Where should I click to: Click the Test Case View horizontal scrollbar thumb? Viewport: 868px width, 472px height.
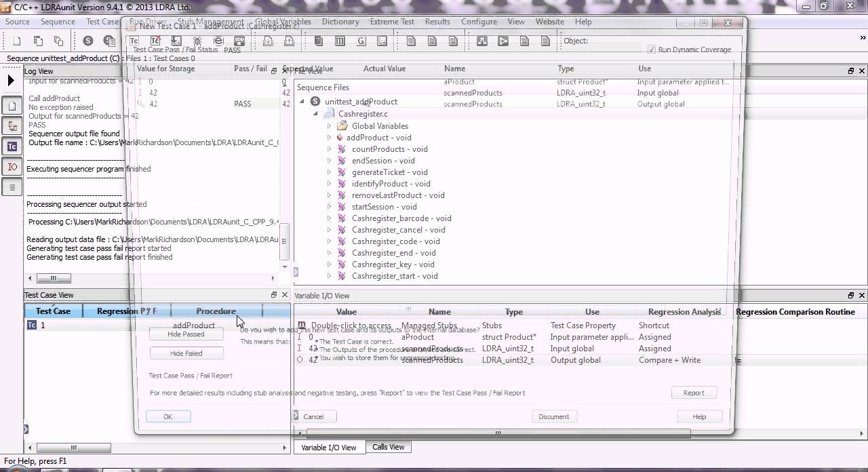[74, 448]
